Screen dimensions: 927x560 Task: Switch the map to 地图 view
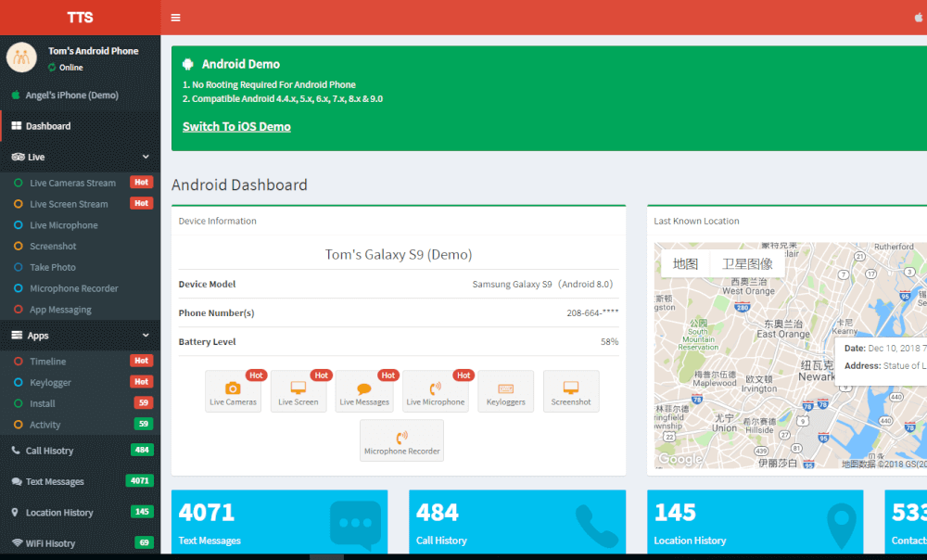tap(685, 263)
